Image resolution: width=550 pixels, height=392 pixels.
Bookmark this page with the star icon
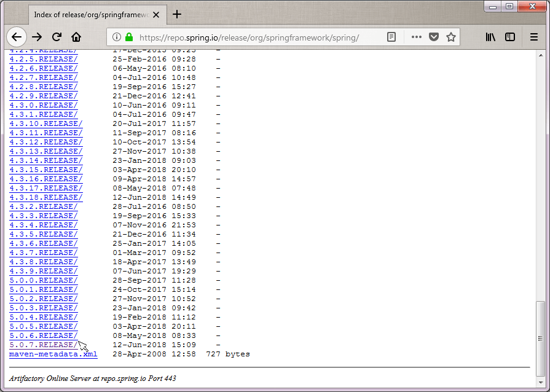451,37
